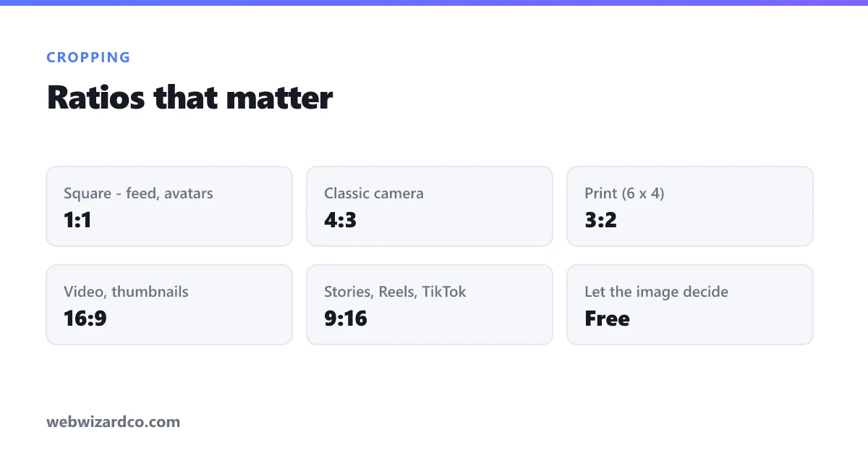Click the word 'thumbnails' in the card label

(x=150, y=292)
